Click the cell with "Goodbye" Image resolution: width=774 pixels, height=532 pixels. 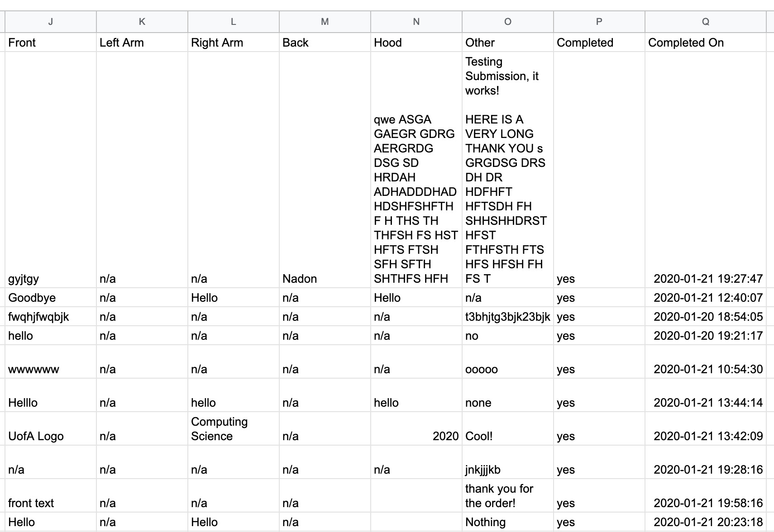[x=50, y=298]
